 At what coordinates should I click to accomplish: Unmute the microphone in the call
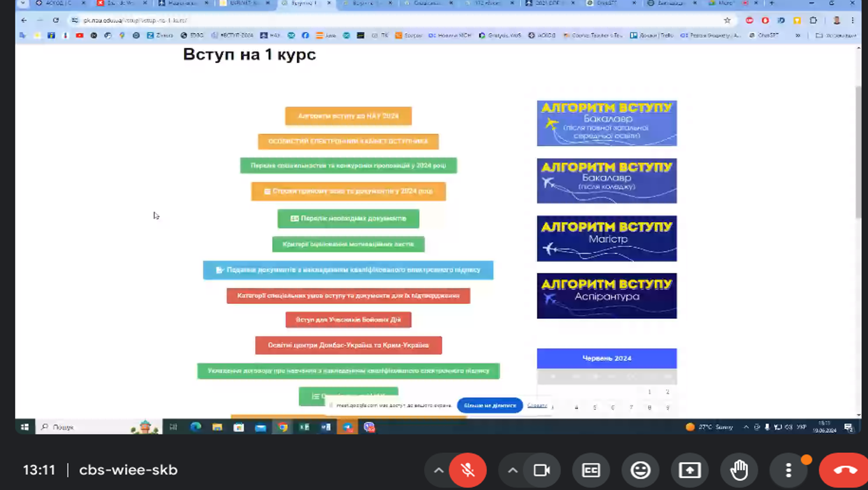(x=467, y=470)
